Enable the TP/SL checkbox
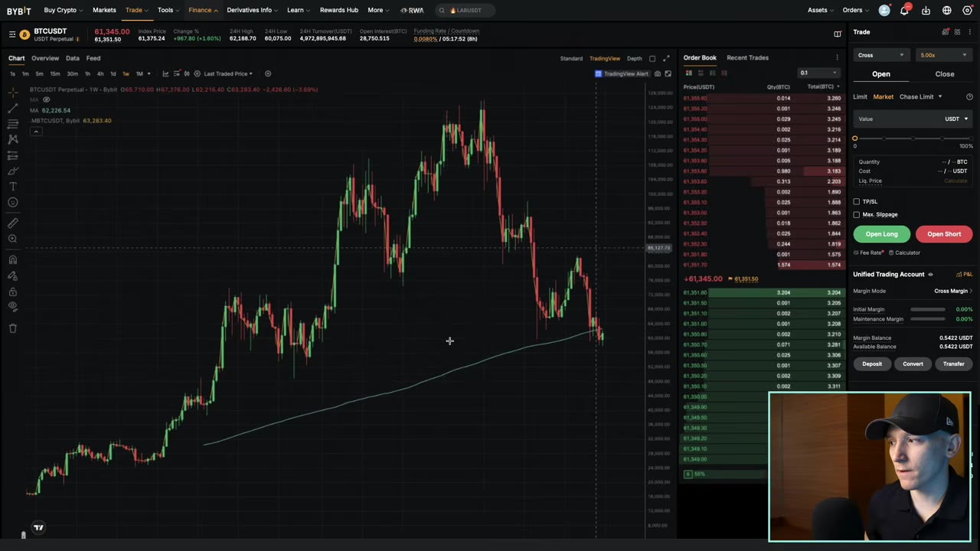This screenshot has width=980, height=551. pos(856,201)
